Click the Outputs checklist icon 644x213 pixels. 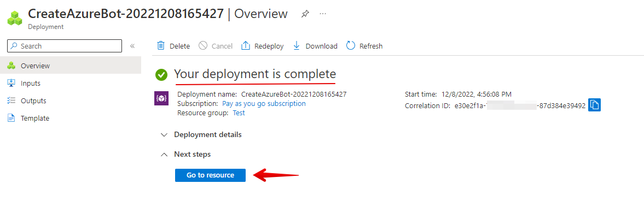pyautogui.click(x=11, y=100)
